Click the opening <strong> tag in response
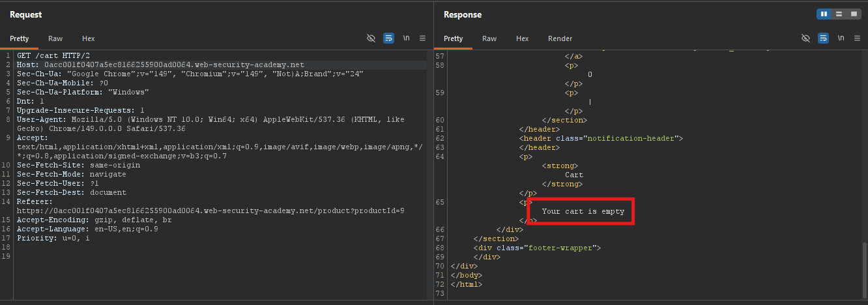The image size is (868, 305). [x=560, y=166]
